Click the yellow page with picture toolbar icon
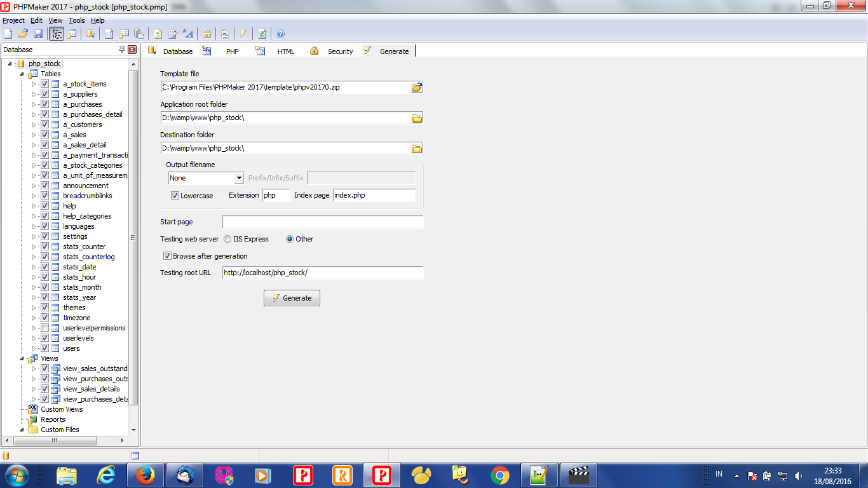Image resolution: width=868 pixels, height=488 pixels. coord(158,34)
